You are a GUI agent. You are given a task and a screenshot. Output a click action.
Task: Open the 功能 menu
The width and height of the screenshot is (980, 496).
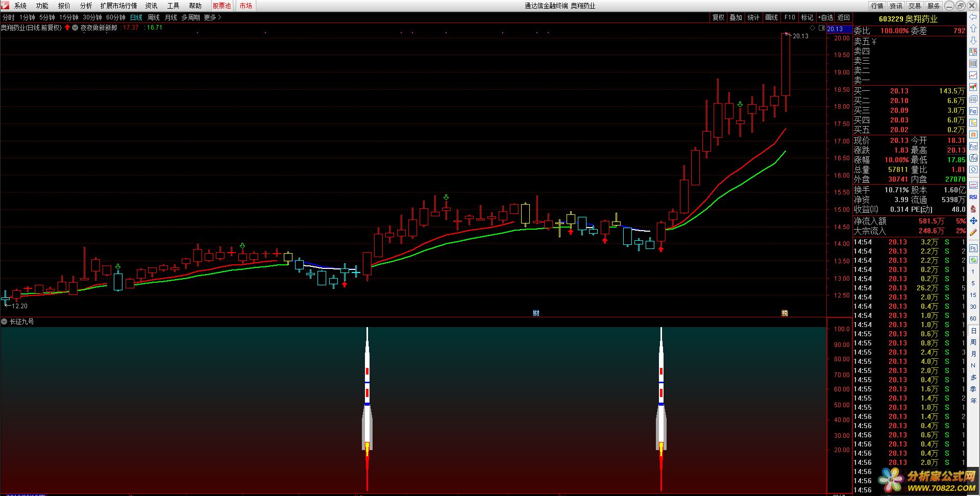point(42,6)
